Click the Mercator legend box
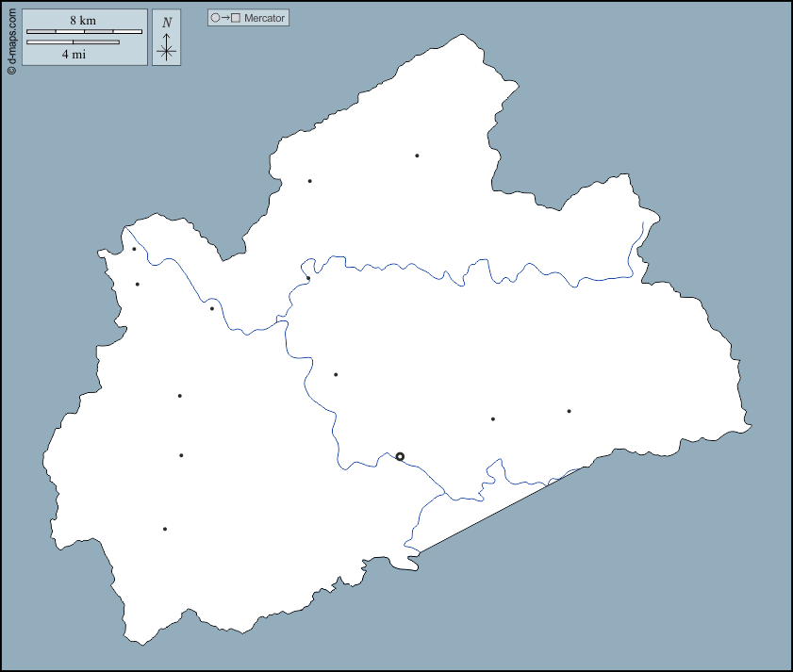793x672 pixels. [x=248, y=17]
